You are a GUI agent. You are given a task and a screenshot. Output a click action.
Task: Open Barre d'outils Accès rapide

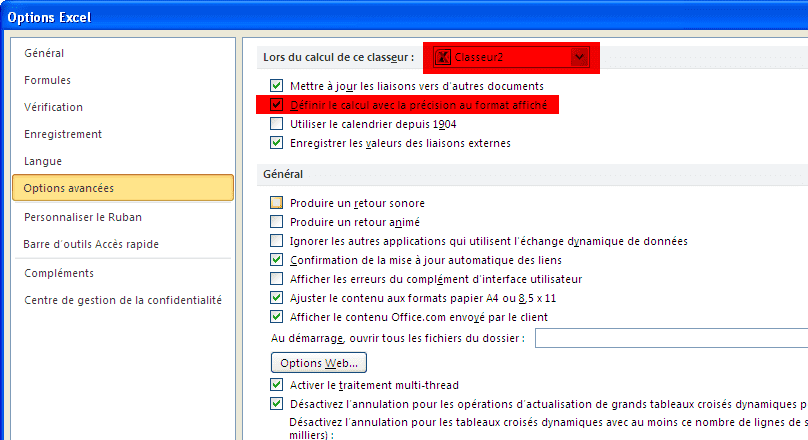point(91,244)
